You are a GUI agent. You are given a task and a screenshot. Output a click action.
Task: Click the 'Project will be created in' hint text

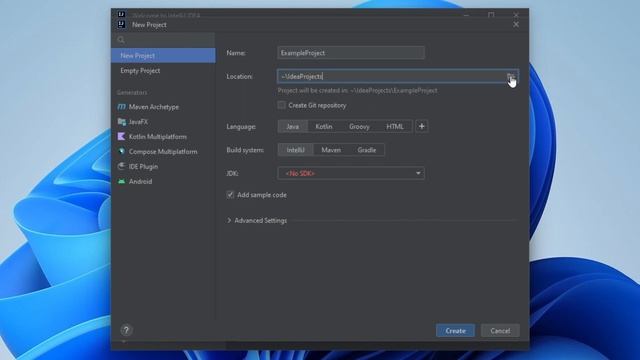[x=358, y=91]
